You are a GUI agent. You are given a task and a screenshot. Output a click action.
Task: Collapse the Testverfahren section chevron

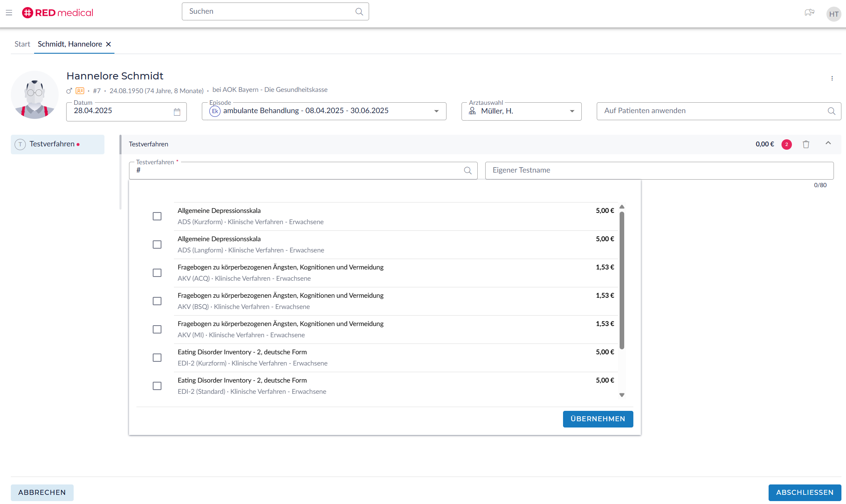tap(828, 143)
